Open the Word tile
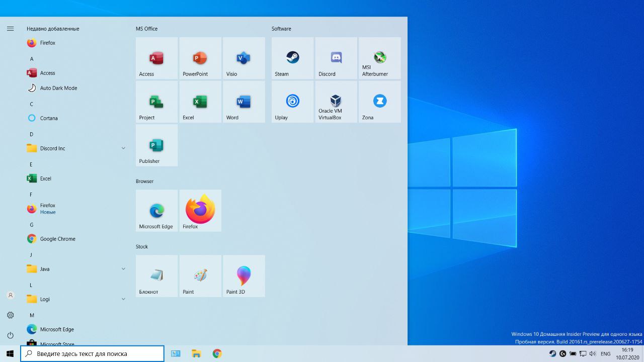 [244, 102]
